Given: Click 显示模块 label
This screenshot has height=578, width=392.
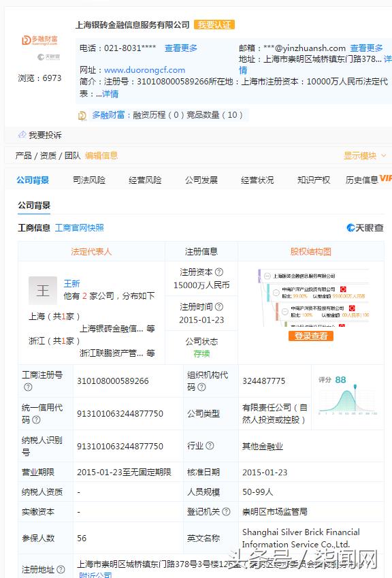Looking at the screenshot, I should coord(360,155).
